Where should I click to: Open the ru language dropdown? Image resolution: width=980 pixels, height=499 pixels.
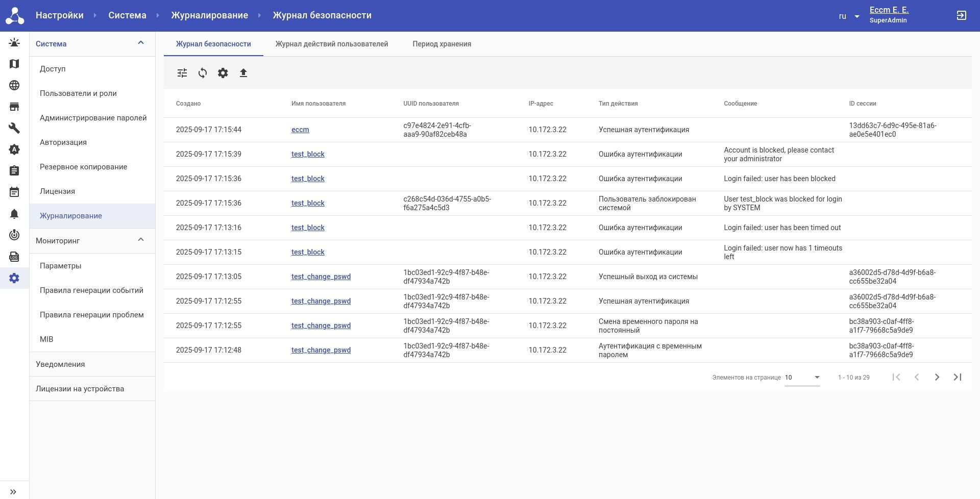(x=849, y=16)
